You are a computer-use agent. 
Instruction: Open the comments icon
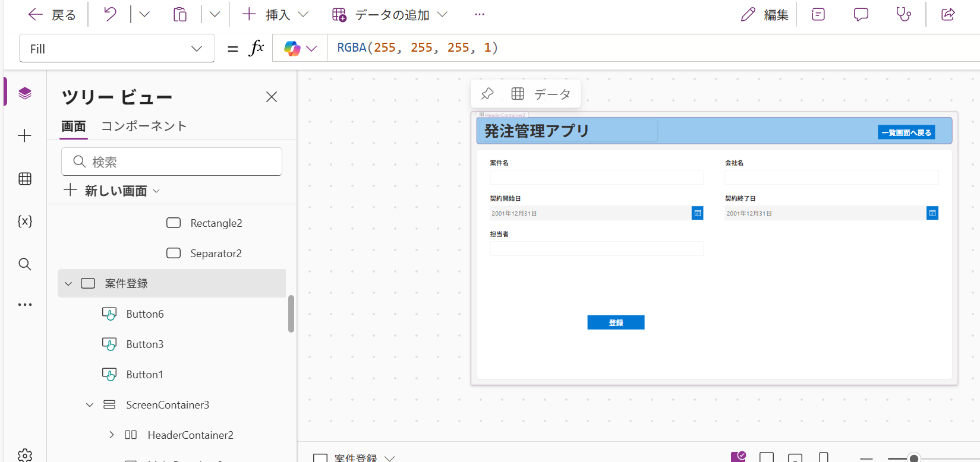pos(861,14)
